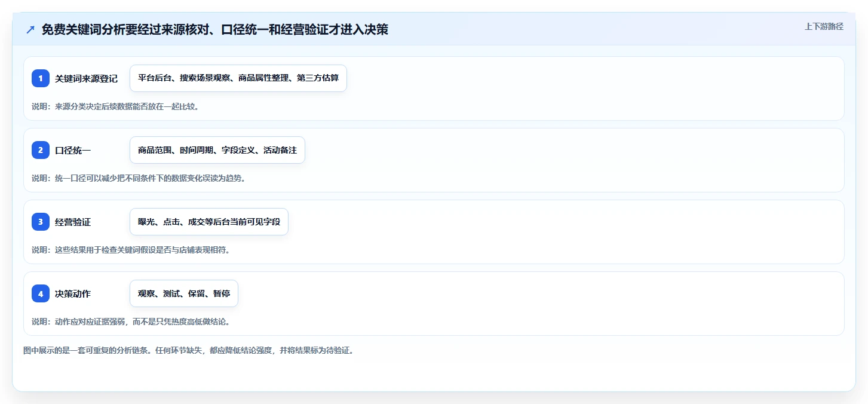
Task: Click the footer text '图中展示的是一套可重复的分析链条…'
Action: click(x=189, y=350)
